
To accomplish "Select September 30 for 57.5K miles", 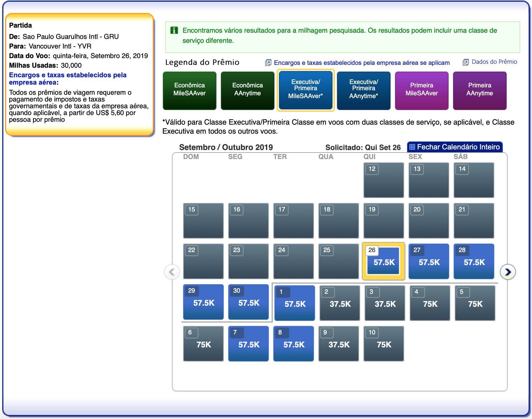I will pyautogui.click(x=248, y=302).
